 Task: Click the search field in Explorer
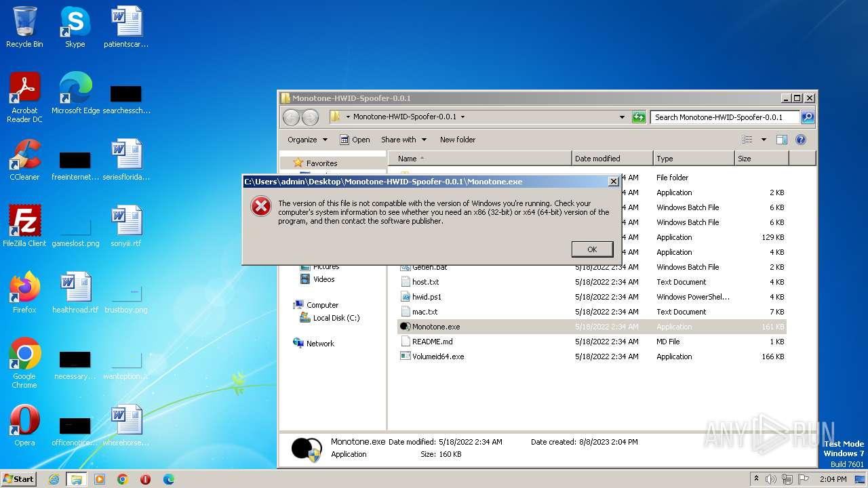coord(724,117)
